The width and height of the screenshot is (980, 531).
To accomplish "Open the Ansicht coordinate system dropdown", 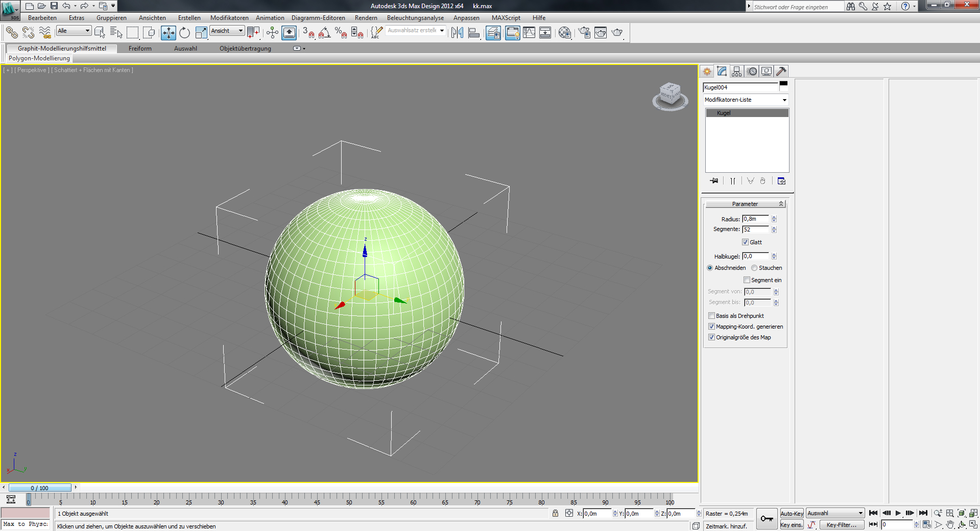I will point(227,31).
